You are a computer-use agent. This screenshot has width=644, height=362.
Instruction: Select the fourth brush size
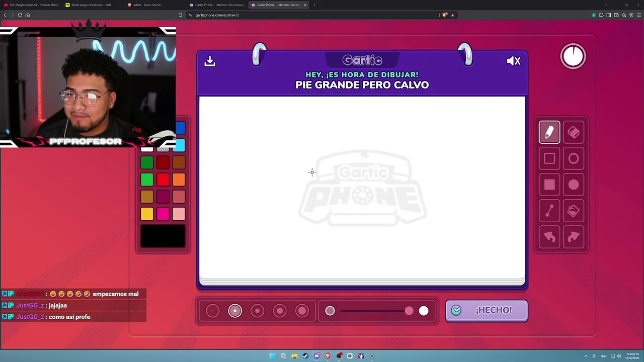tap(280, 311)
